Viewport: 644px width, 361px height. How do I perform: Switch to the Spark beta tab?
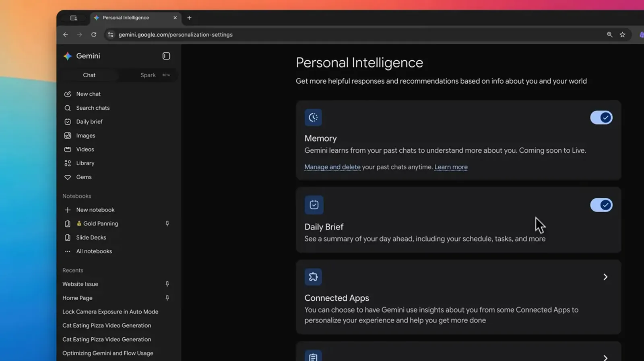click(x=148, y=75)
